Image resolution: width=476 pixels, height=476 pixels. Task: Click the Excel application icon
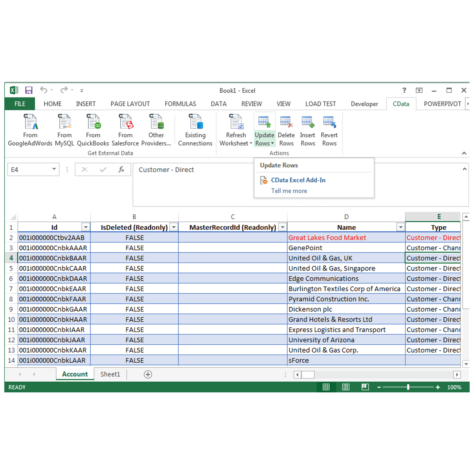point(14,90)
